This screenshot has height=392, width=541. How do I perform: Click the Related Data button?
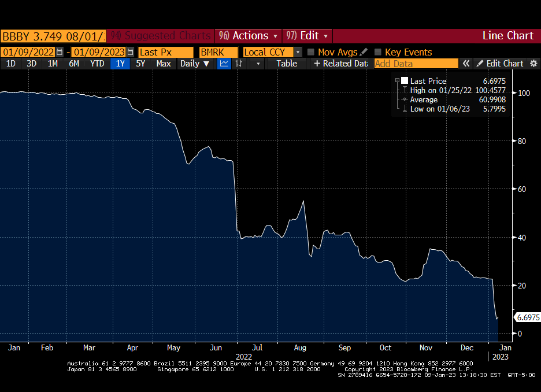coord(340,64)
